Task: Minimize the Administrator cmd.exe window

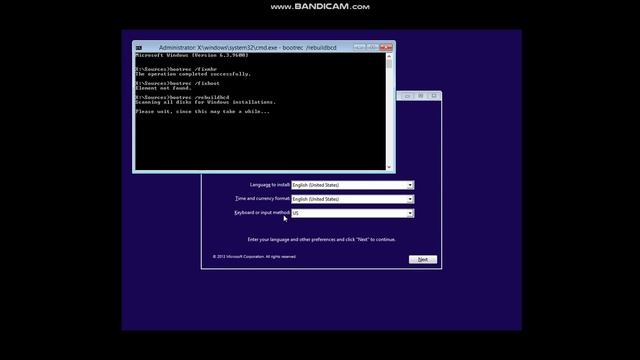Action: (359, 47)
